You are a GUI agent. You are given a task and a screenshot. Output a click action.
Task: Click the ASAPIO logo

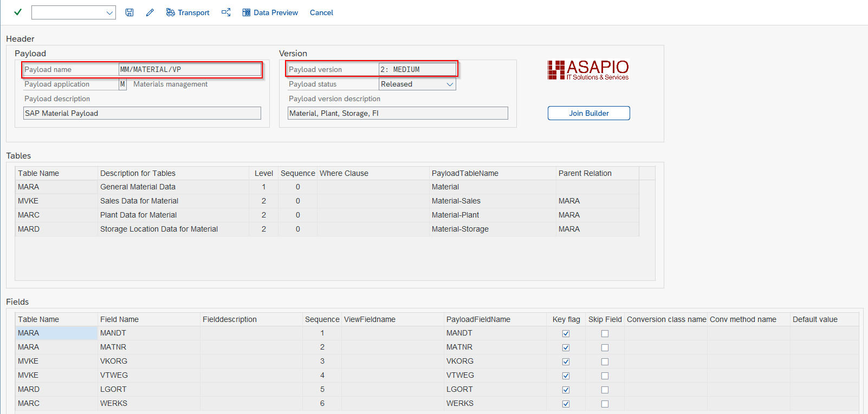(588, 70)
